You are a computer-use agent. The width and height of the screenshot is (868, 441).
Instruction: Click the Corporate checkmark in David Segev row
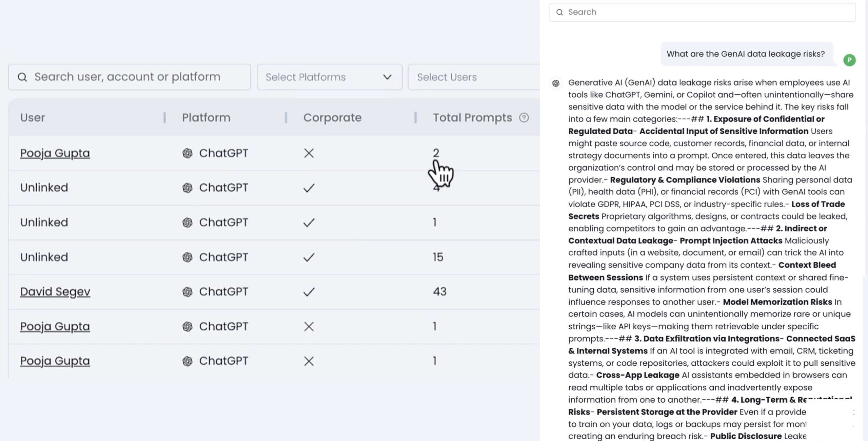pos(309,292)
